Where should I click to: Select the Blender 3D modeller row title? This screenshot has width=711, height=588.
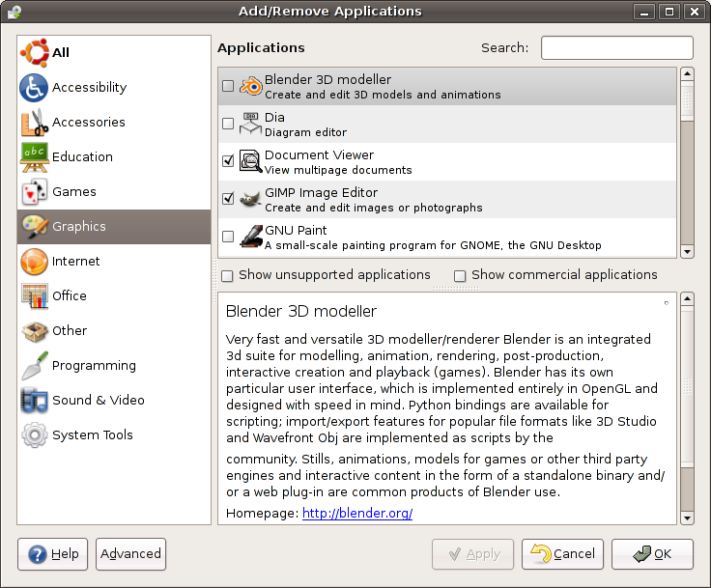click(x=327, y=80)
